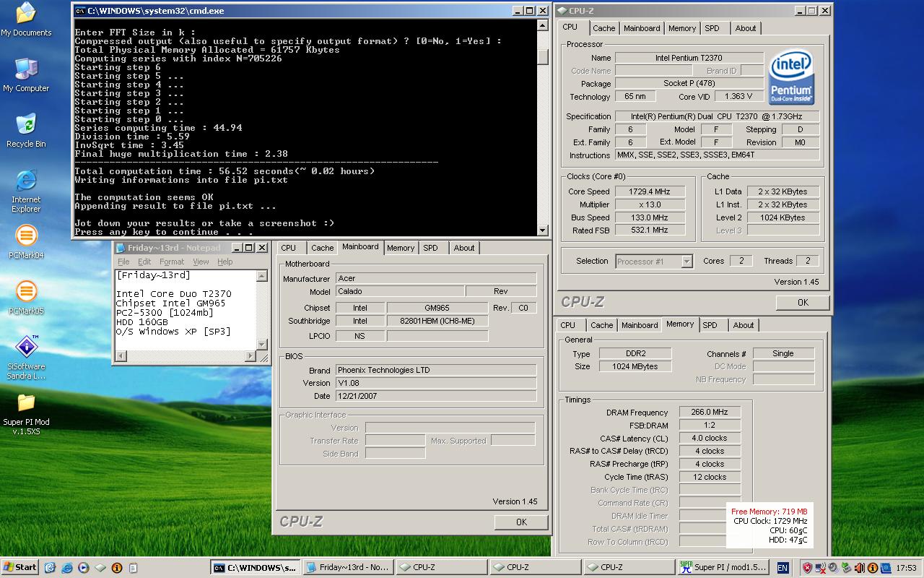The image size is (924, 578).
Task: Launch Internet Explorer from desktop
Action: 26,191
